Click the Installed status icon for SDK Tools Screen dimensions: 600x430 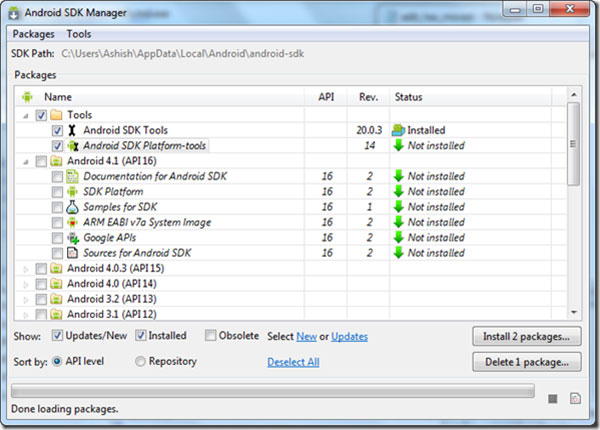pyautogui.click(x=398, y=130)
